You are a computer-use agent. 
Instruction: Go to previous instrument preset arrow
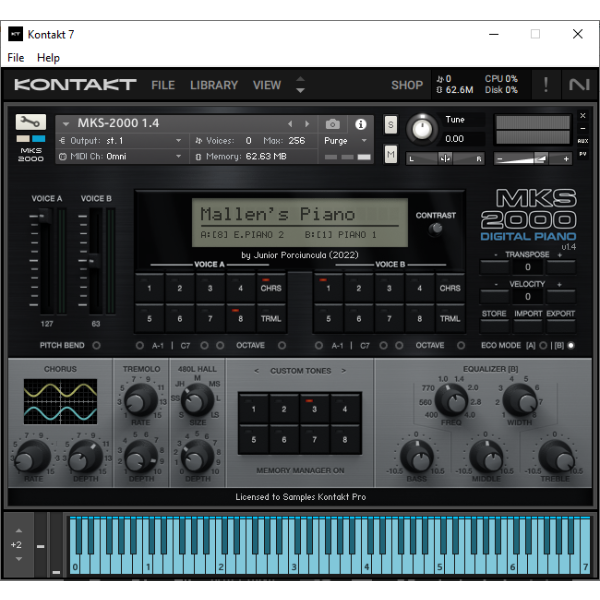pyautogui.click(x=290, y=124)
